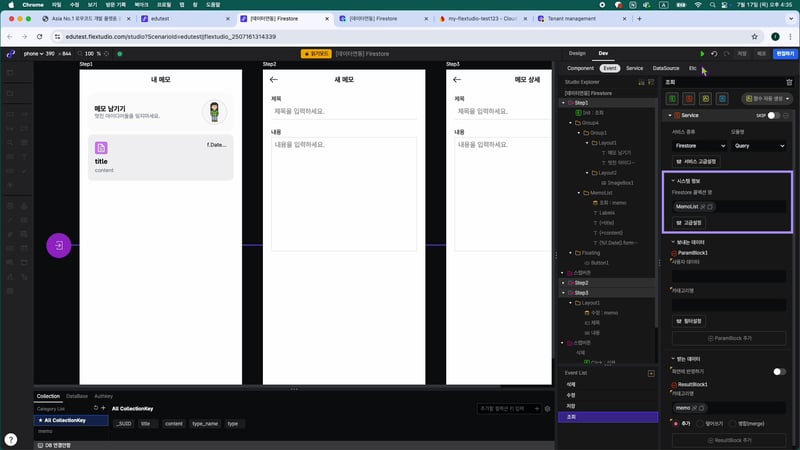Screen dimensions: 800x450
Task: Toggle the 화면에 반영하기 switch
Action: 779,371
